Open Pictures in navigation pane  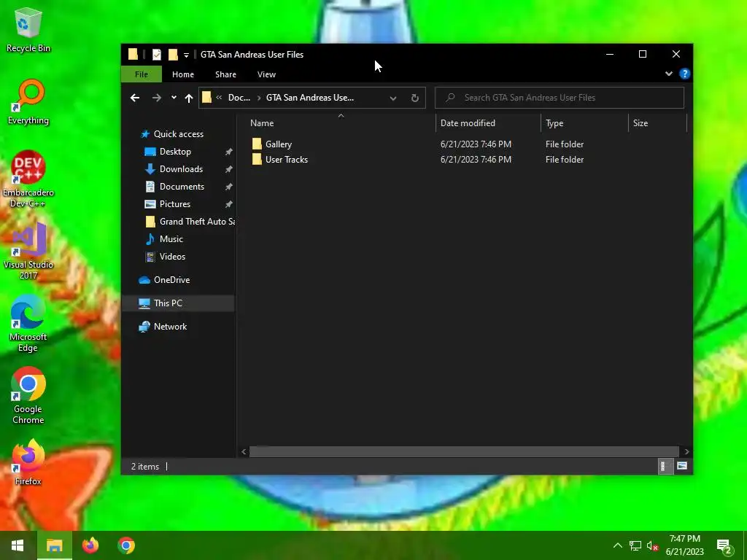coord(175,204)
